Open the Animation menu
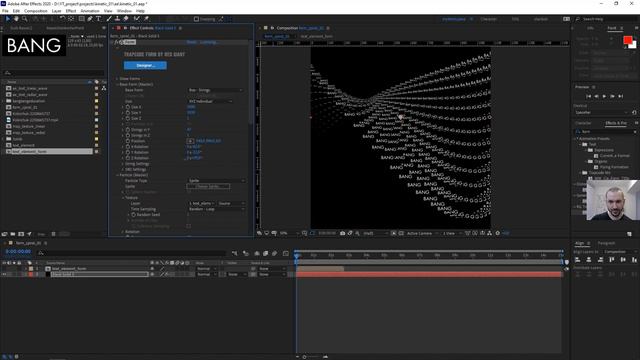 90,11
